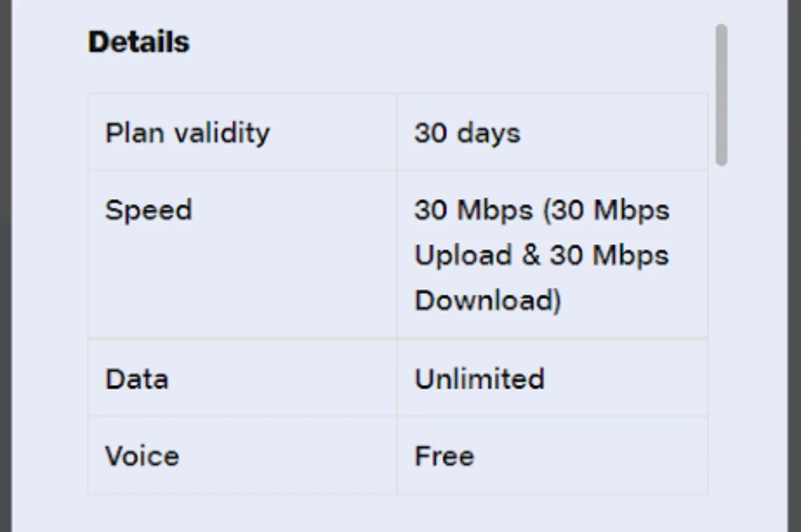
Task: Select the Data row label
Action: click(x=136, y=379)
